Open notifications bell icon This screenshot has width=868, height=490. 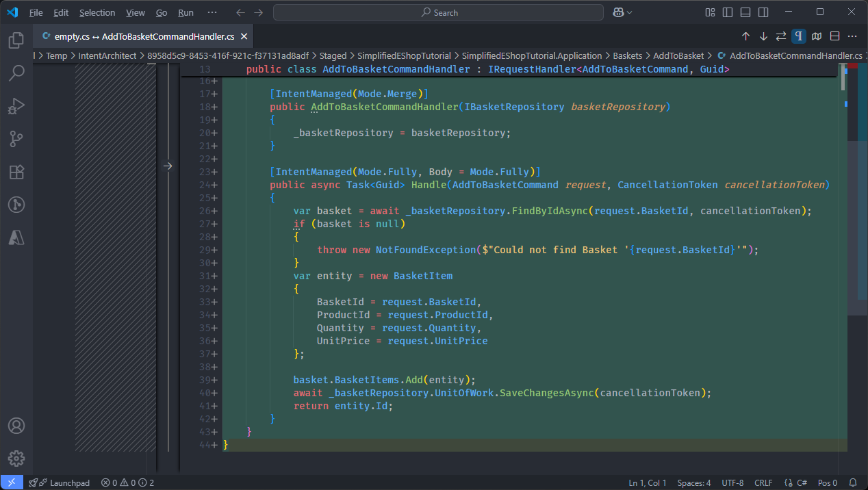click(x=853, y=482)
